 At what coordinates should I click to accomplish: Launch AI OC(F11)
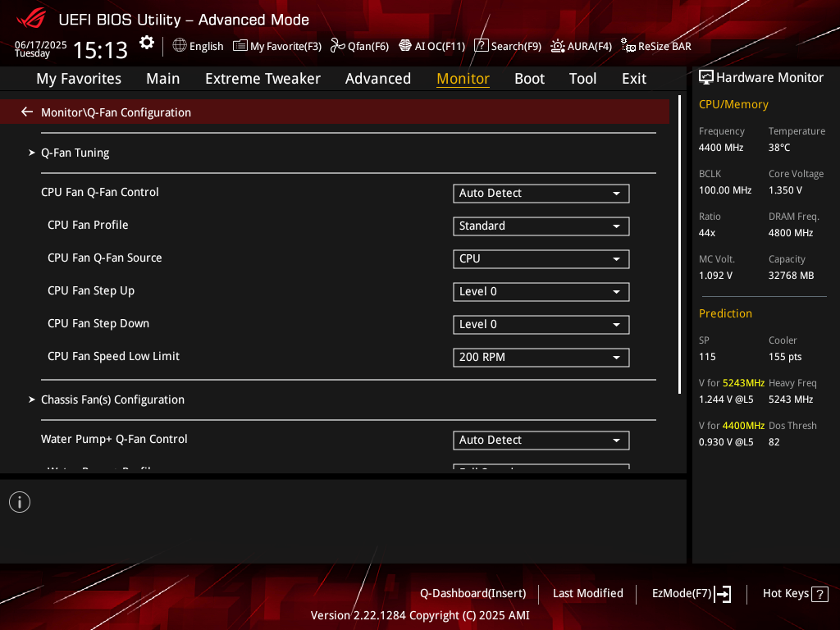(x=440, y=47)
